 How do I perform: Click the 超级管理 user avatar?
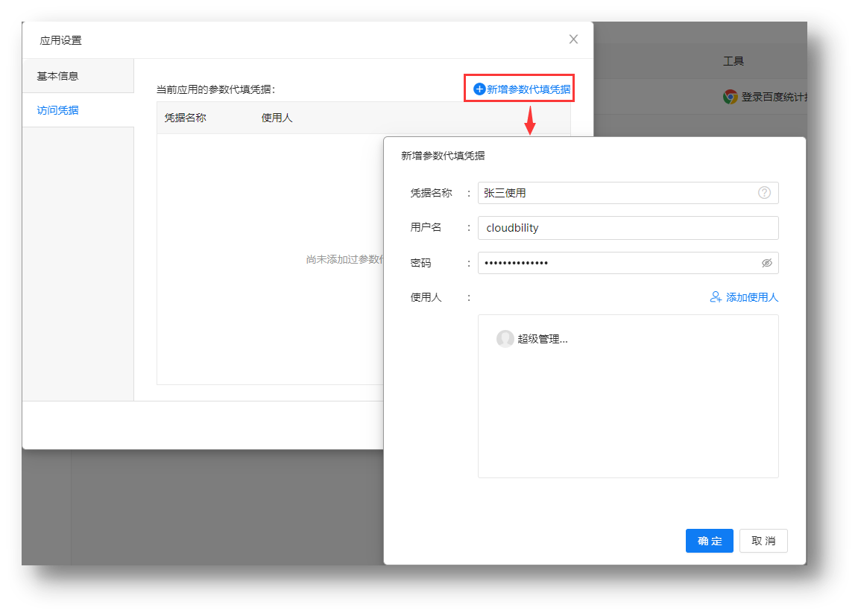click(505, 339)
